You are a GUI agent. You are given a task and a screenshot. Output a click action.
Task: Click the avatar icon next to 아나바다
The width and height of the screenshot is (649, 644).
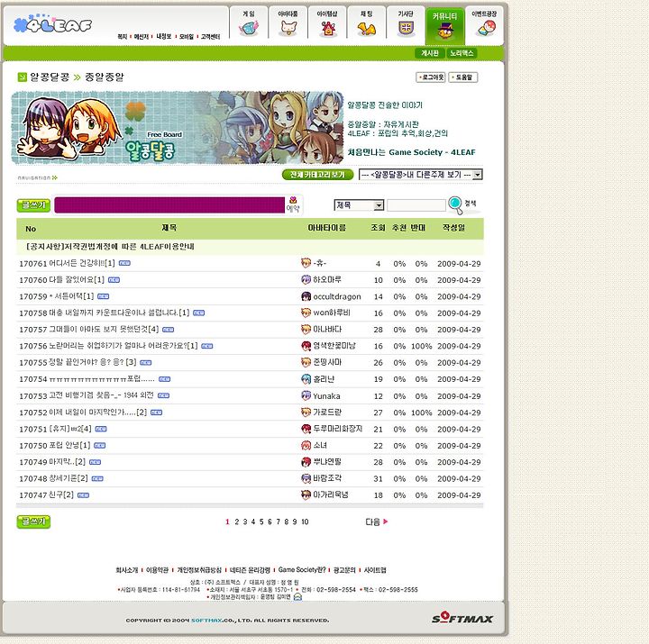click(x=306, y=330)
